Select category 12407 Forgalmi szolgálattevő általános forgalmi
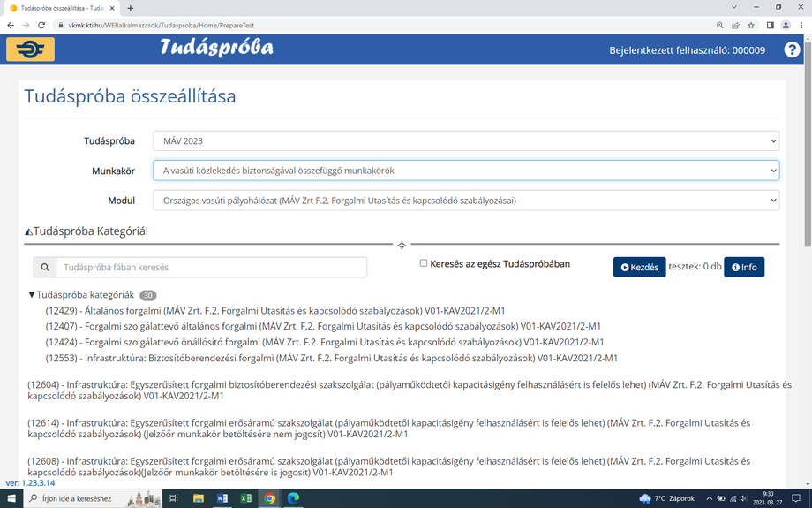812x508 pixels. [x=323, y=327]
